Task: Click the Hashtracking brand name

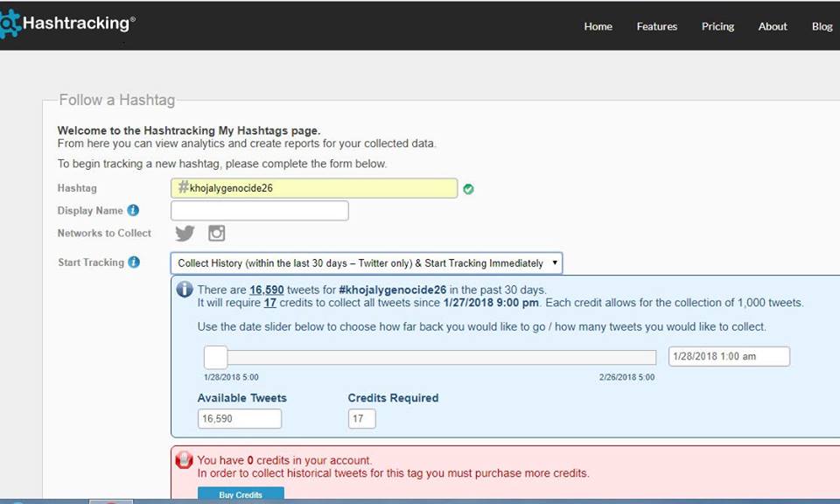Action: (79, 23)
